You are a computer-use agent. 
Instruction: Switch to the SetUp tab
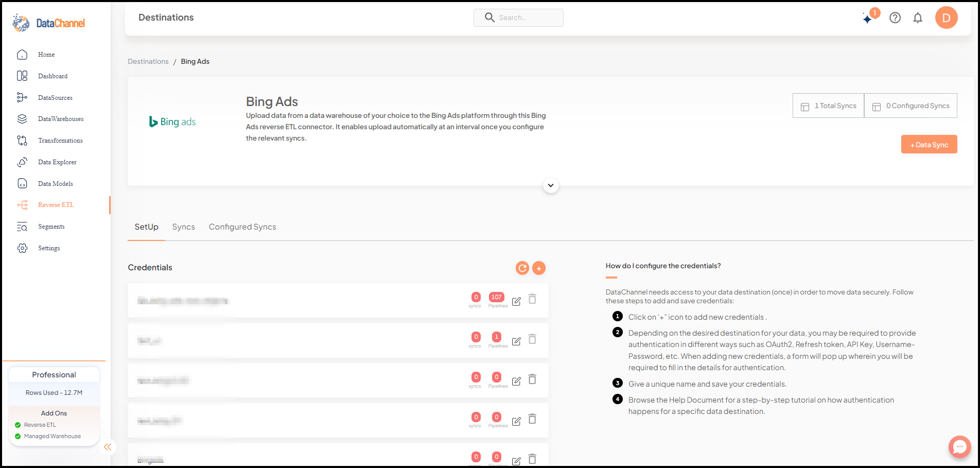(147, 227)
